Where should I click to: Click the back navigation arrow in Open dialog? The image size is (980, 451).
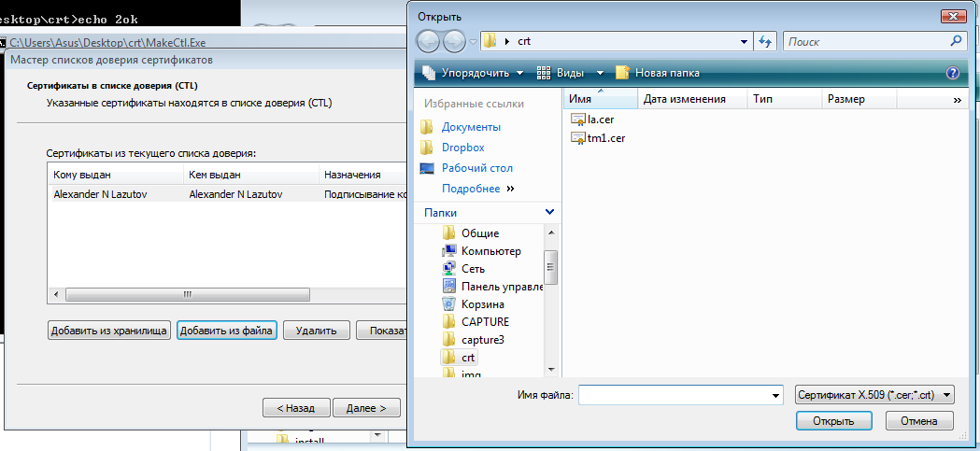(x=428, y=42)
